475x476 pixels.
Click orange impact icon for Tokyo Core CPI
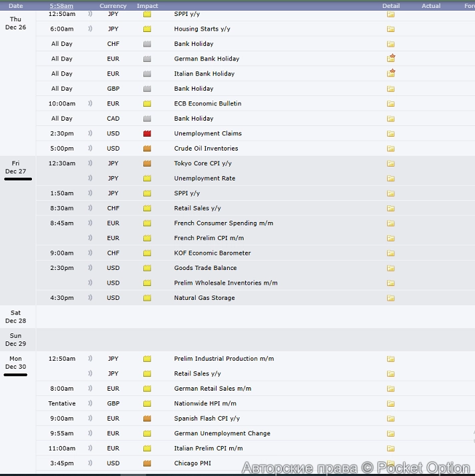coord(147,163)
